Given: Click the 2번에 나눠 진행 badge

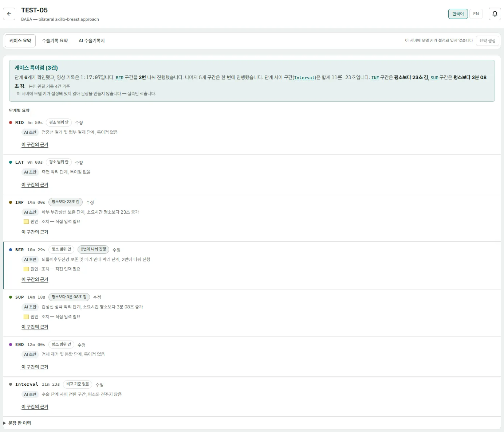Looking at the screenshot, I should (x=94, y=249).
